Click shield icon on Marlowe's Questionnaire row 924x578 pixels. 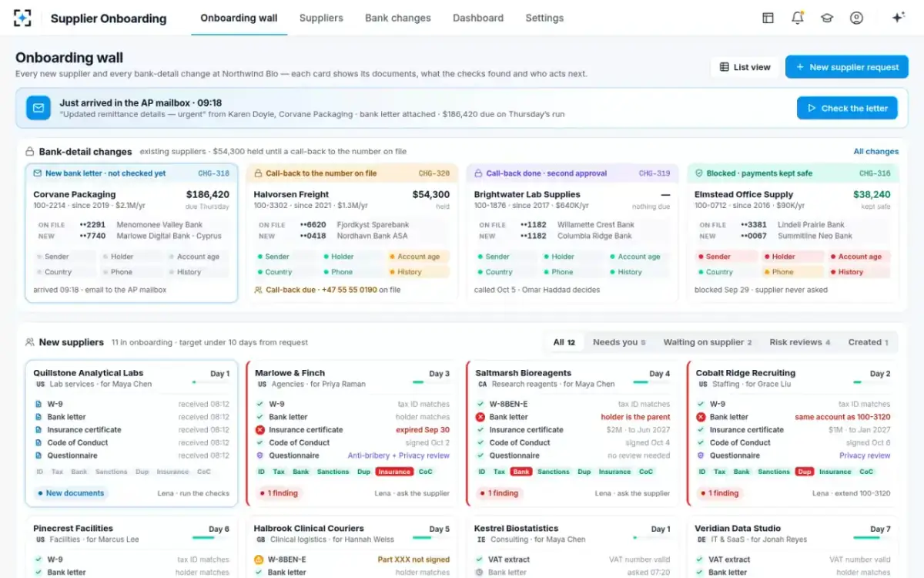click(x=259, y=455)
